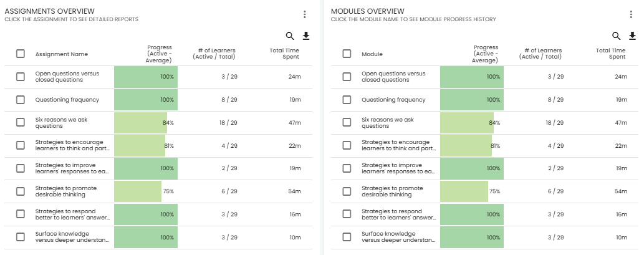Select all assignments with header checkbox
This screenshot has width=644, height=255.
pyautogui.click(x=21, y=54)
